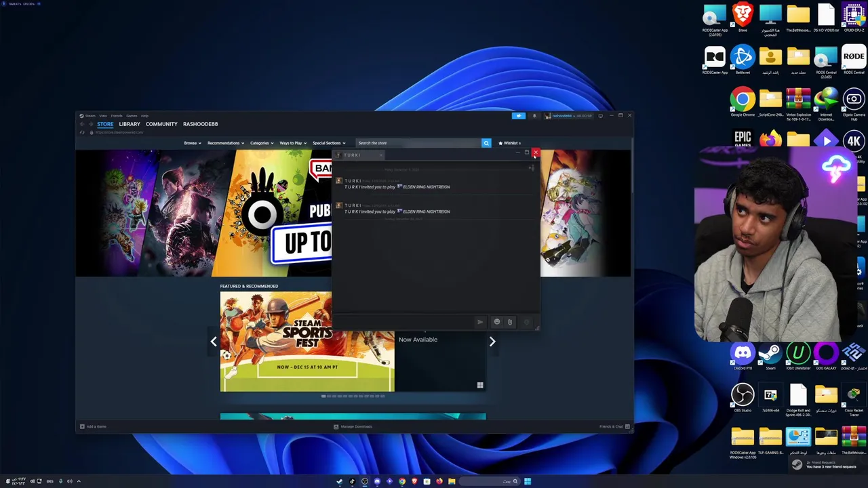868x488 pixels.
Task: Show previous featured item with left arrow
Action: [214, 342]
